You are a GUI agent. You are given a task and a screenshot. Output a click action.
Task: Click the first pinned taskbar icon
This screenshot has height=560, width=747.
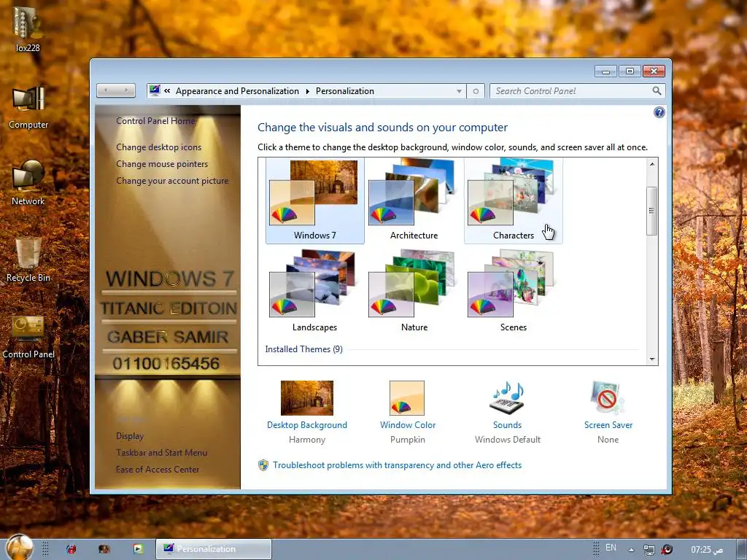71,549
